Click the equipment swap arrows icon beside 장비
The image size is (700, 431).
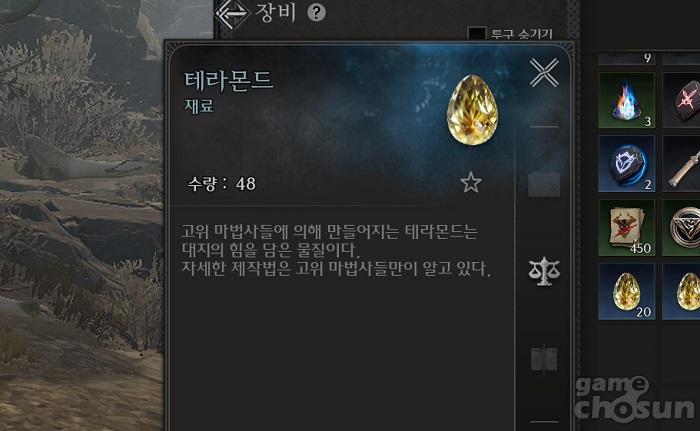pos(232,14)
